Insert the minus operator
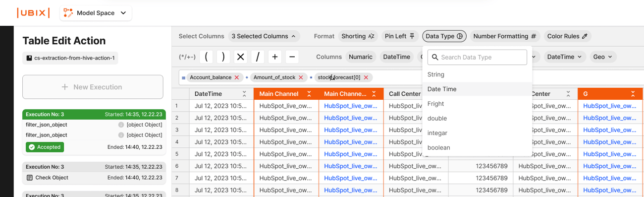The height and width of the screenshot is (197, 644). pos(292,57)
